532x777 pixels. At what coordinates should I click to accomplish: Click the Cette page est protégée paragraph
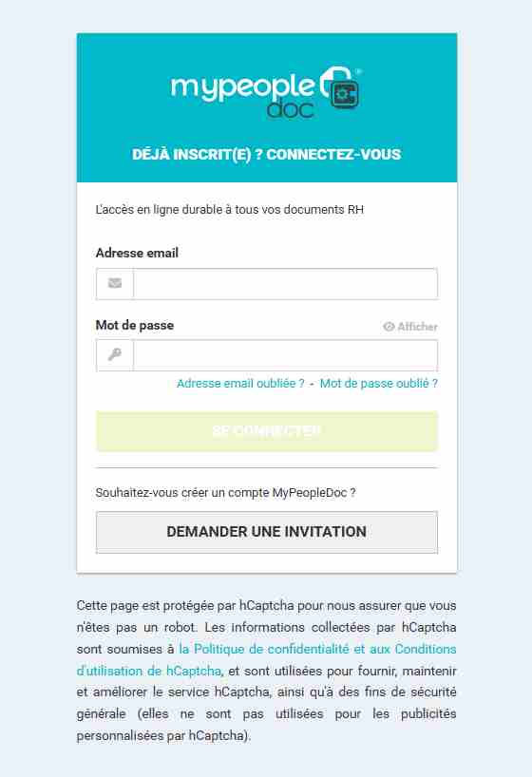pos(266,671)
